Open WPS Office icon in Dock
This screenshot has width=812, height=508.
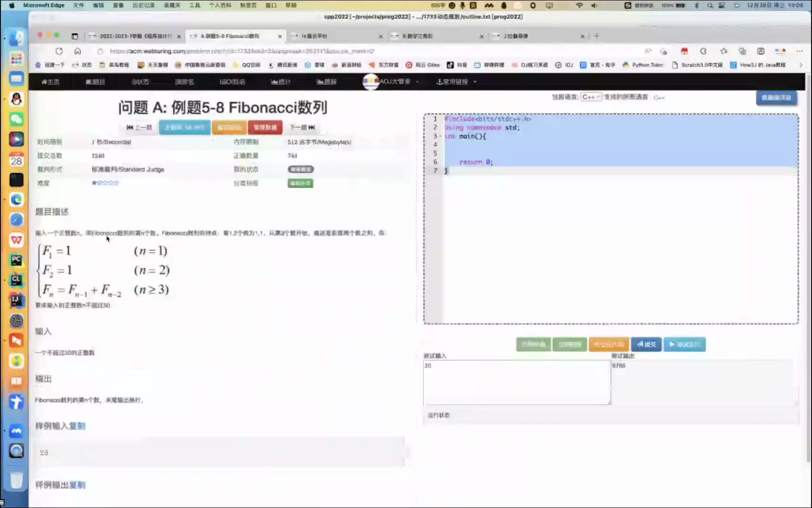point(16,240)
